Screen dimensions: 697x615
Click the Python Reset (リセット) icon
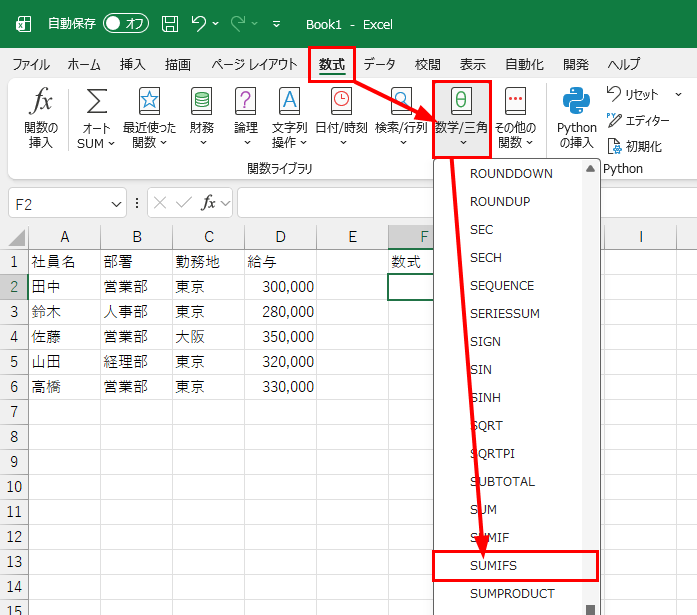[x=614, y=94]
